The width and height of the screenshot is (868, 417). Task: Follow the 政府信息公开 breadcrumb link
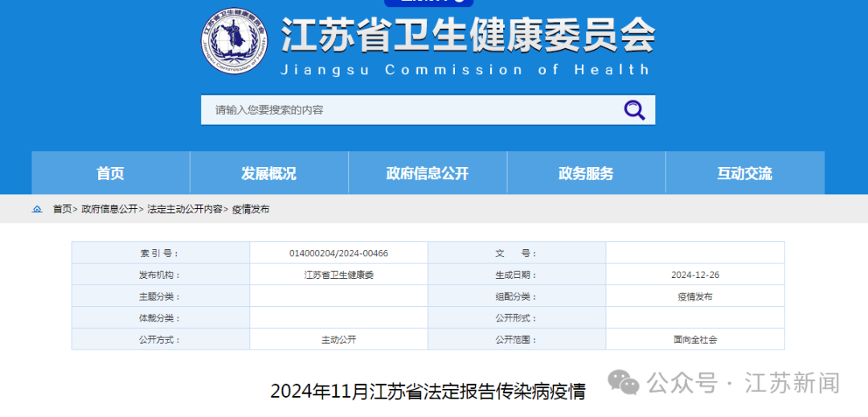(x=109, y=209)
